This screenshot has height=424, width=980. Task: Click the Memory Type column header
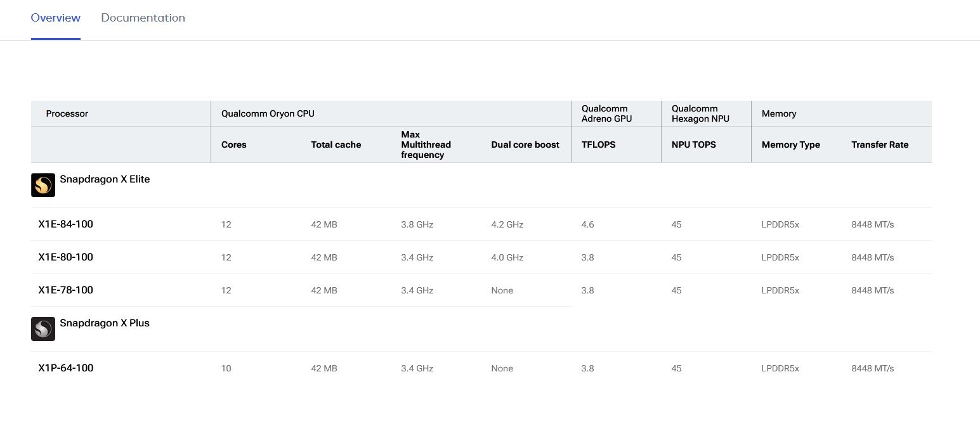(x=791, y=145)
